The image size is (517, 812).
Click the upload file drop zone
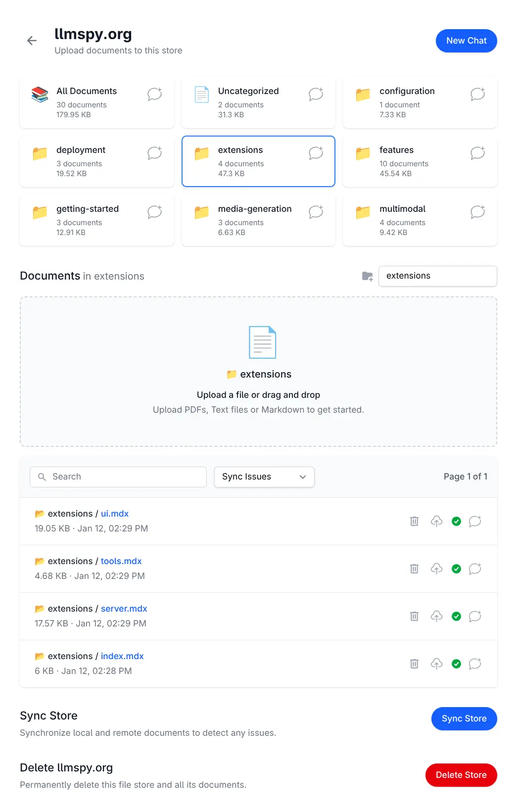pos(258,371)
